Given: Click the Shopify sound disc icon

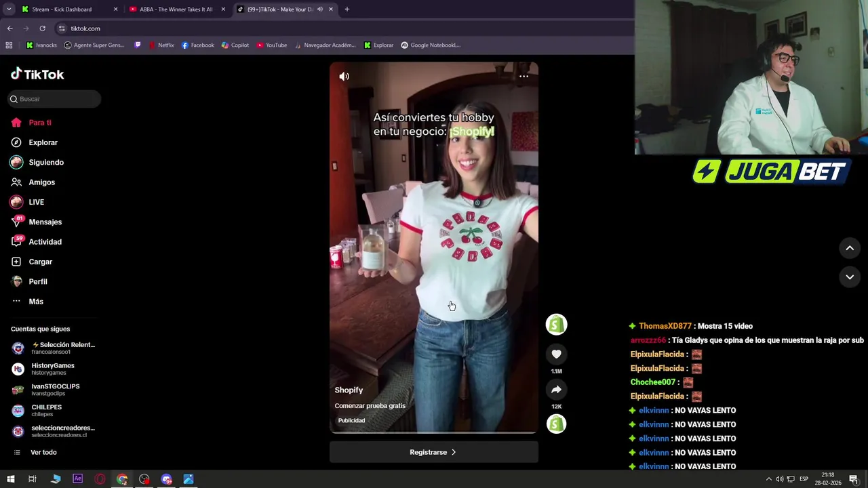Looking at the screenshot, I should coord(556,424).
